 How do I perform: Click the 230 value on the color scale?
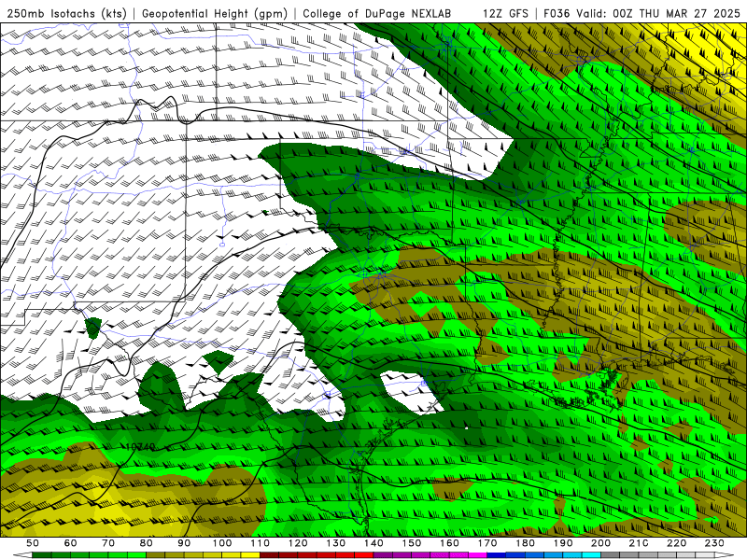tap(714, 543)
